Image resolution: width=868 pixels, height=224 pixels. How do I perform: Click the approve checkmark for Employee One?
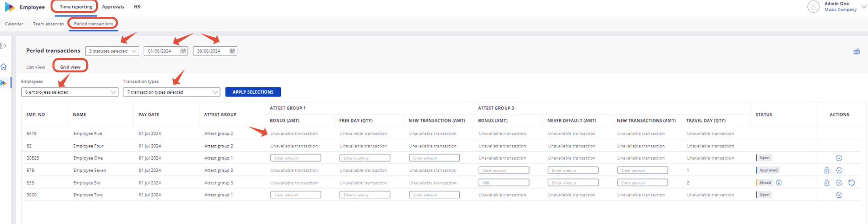tap(839, 158)
